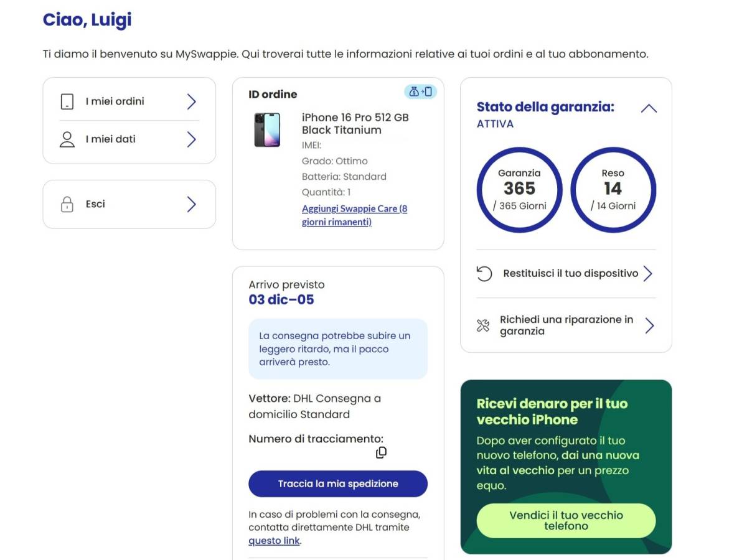Open I miei ordini via its chevron
747x560 pixels.
[x=191, y=101]
